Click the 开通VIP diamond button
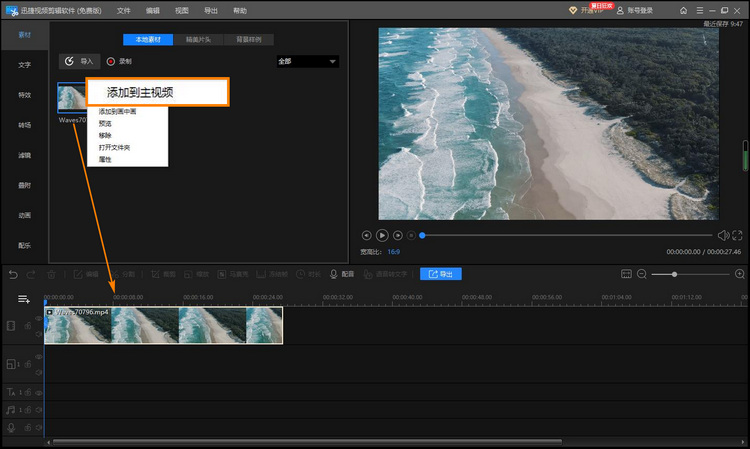This screenshot has height=449, width=750. coord(586,11)
